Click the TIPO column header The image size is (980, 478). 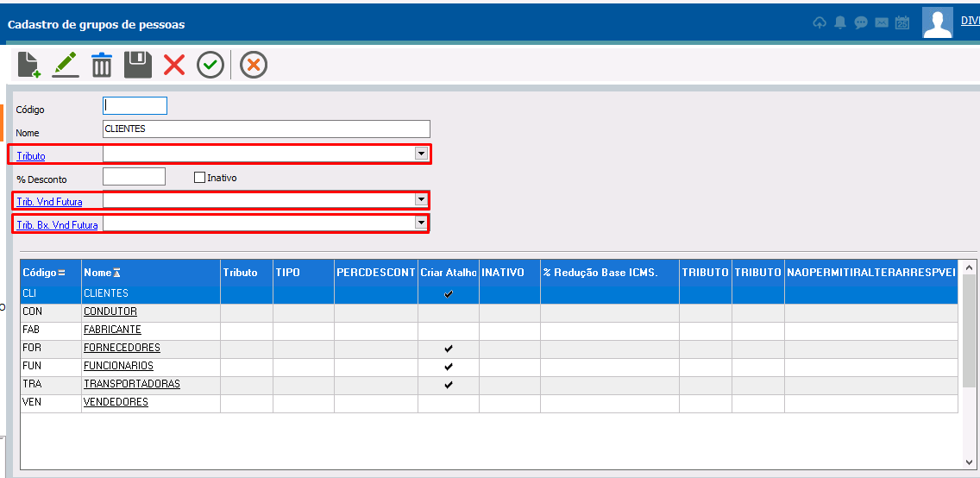tap(303, 273)
